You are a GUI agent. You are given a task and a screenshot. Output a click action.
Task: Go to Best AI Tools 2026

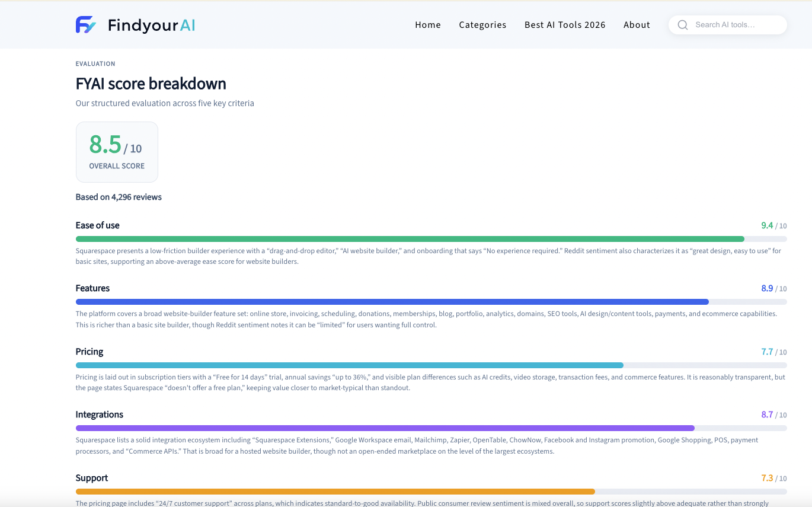tap(565, 25)
